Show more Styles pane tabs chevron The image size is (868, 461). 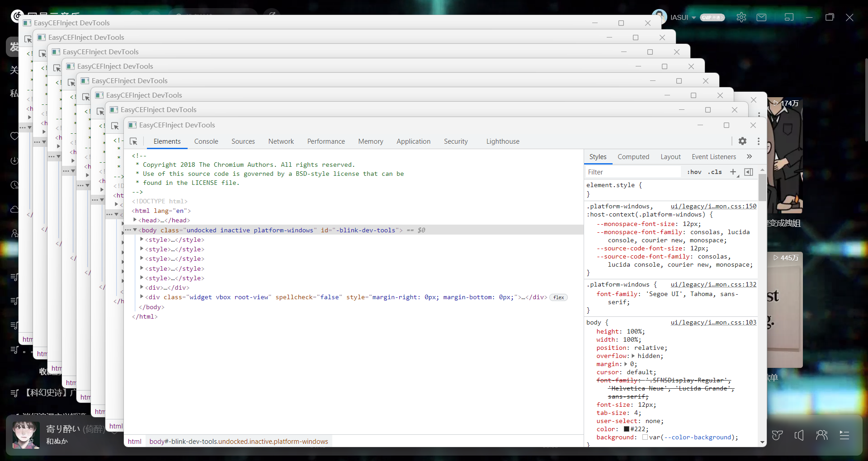point(749,157)
